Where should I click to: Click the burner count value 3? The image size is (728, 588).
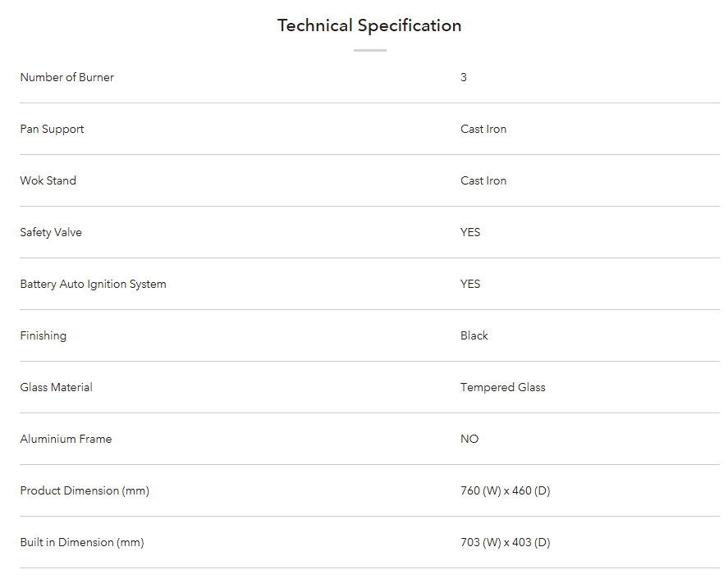click(464, 77)
